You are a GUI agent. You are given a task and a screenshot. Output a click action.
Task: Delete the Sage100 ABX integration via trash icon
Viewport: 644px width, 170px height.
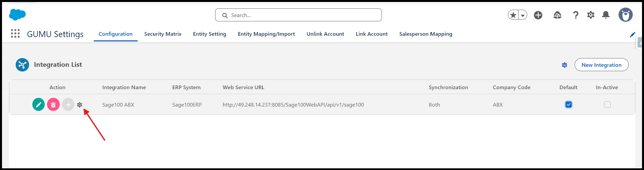coord(53,105)
